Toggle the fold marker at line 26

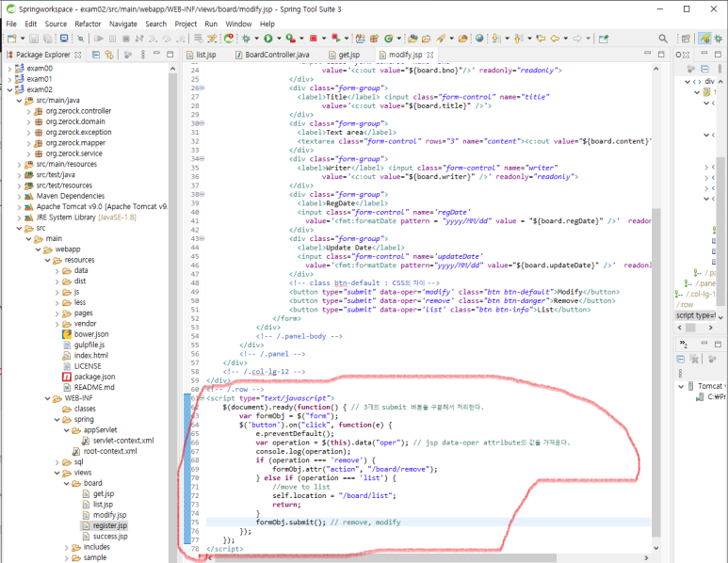coord(202,88)
